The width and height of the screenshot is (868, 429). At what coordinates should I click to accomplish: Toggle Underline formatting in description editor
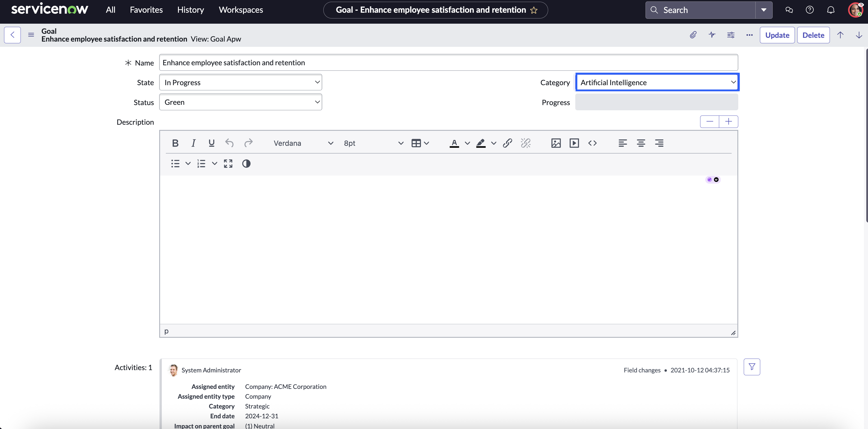pos(212,143)
